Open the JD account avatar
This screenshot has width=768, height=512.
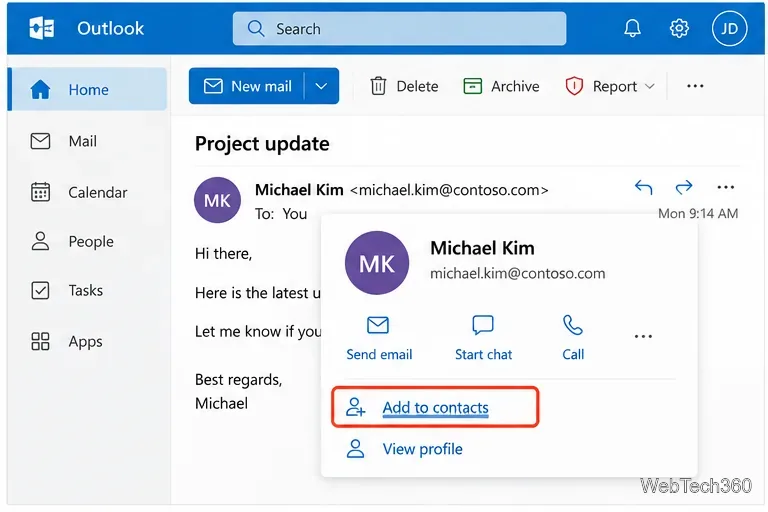click(729, 28)
